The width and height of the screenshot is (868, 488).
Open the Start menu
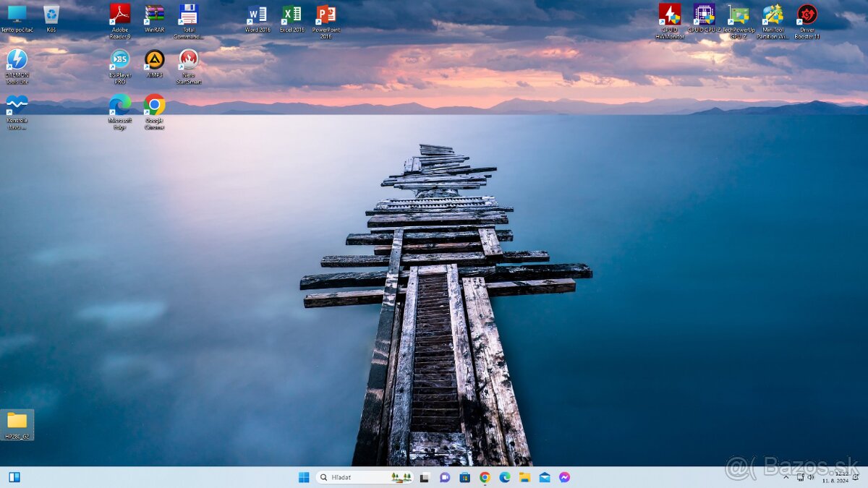(303, 477)
